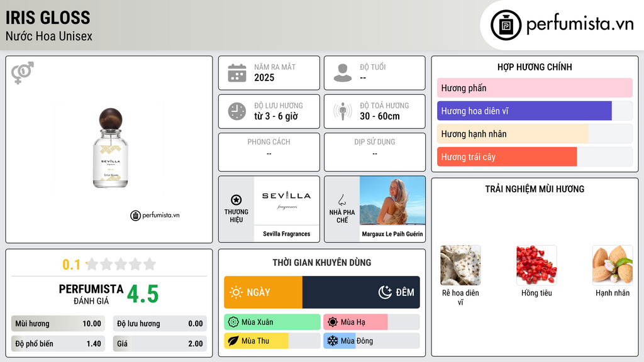This screenshot has width=644, height=362.
Task: Click the Hương hoa diên vĩ accord bar
Action: point(535,111)
